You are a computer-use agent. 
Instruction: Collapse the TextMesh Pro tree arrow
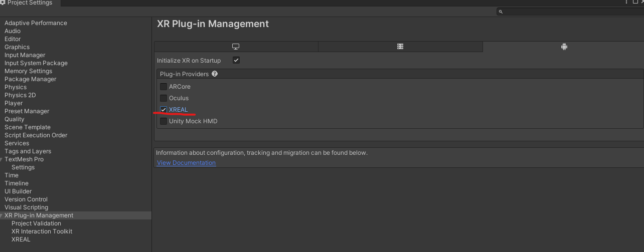[x=2, y=159]
